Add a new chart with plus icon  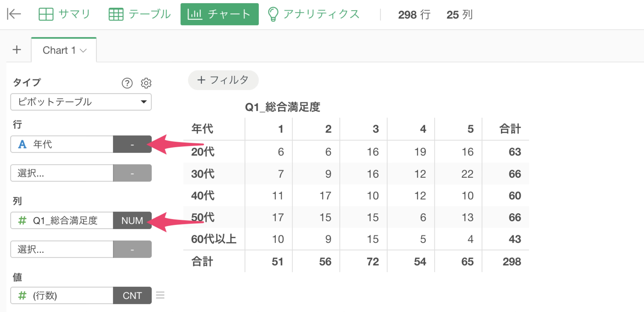click(x=17, y=49)
